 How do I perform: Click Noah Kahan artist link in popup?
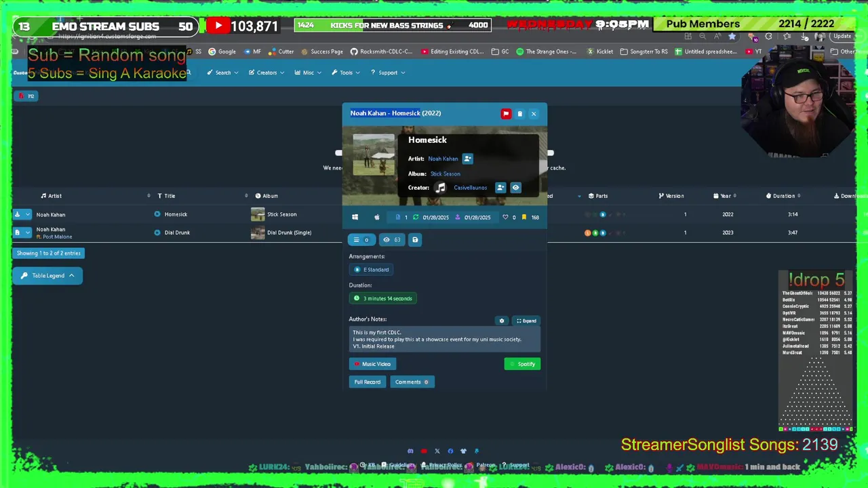pyautogui.click(x=443, y=159)
